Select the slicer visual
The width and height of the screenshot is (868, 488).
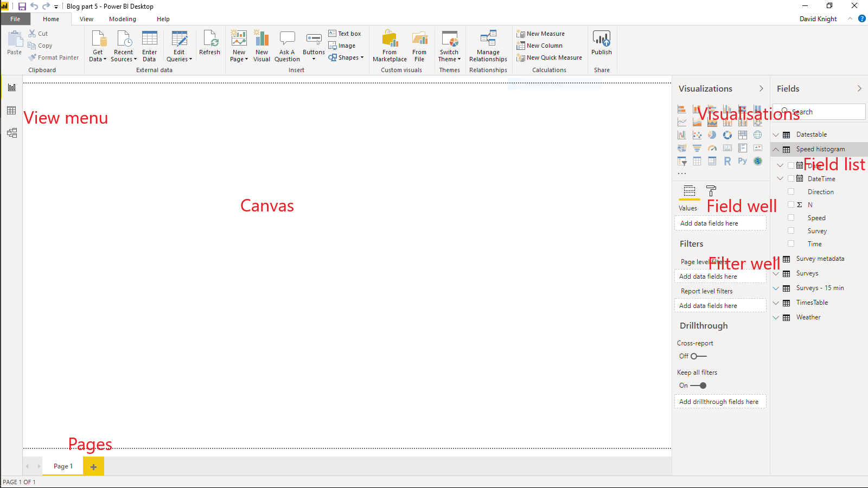tap(682, 161)
